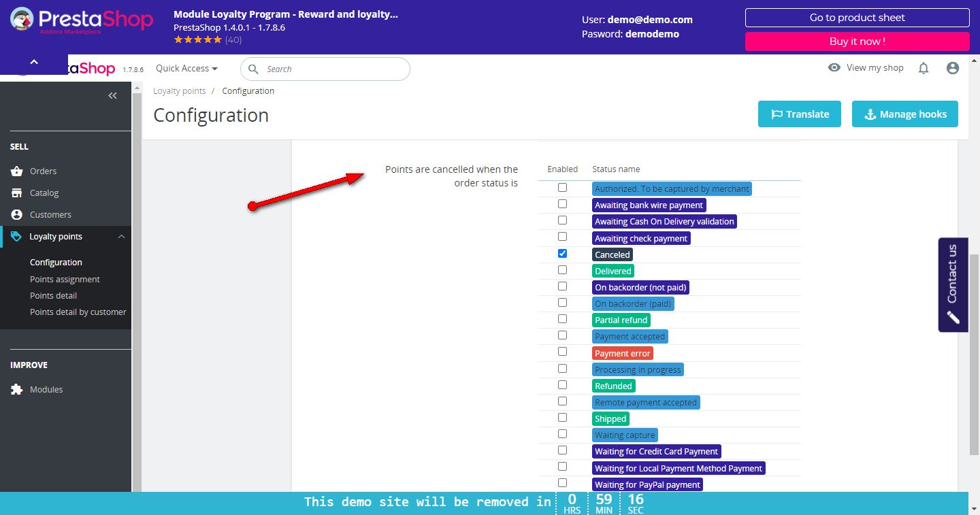Screen dimensions: 980x515
Task: Click the Orders basket icon
Action: [17, 171]
